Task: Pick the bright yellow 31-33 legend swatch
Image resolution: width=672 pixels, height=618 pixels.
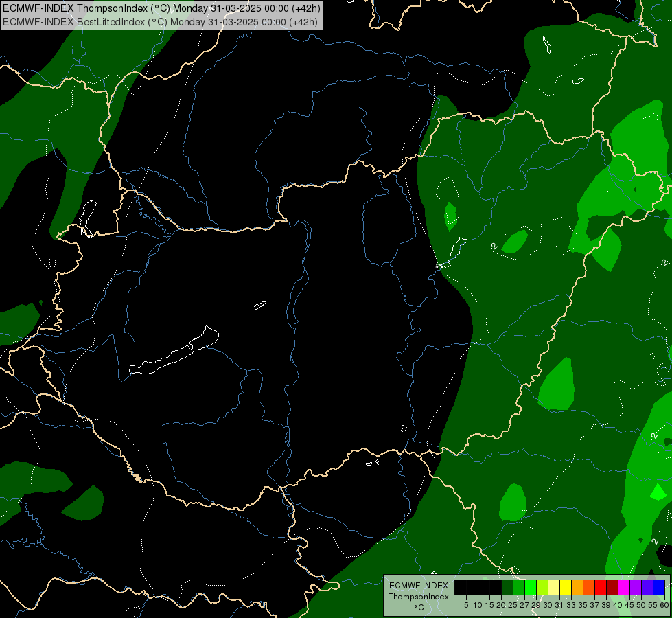Action: point(566,587)
